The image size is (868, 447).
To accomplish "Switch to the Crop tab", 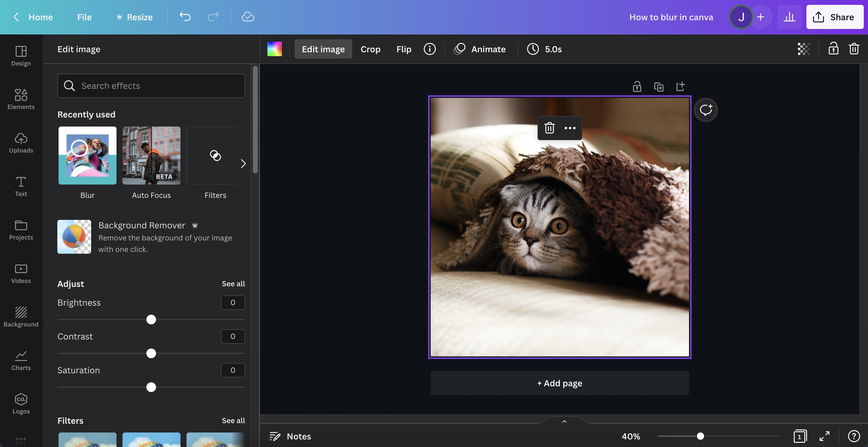I will tap(370, 49).
